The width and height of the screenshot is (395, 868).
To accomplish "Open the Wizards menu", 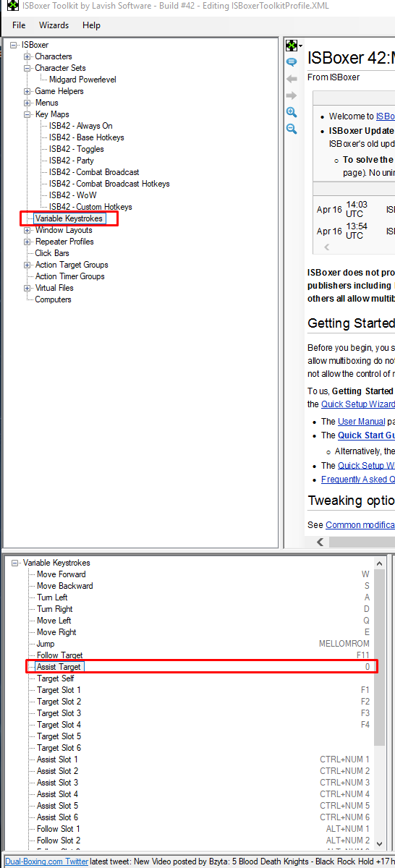I will (54, 25).
